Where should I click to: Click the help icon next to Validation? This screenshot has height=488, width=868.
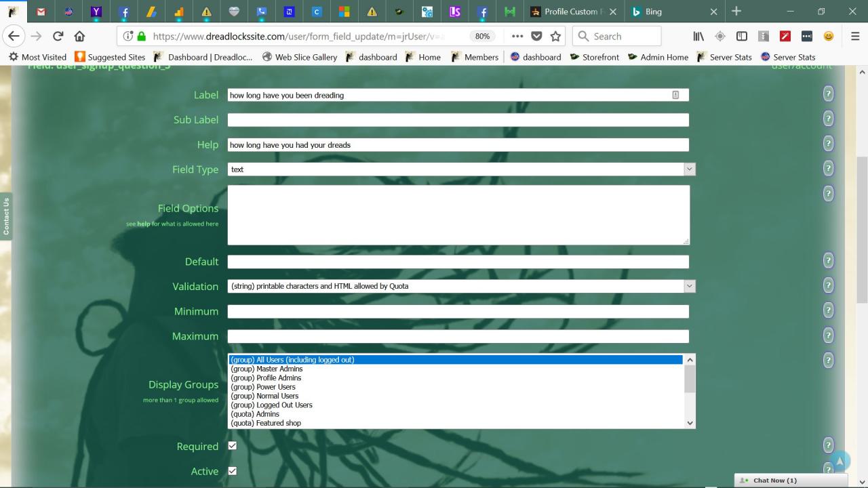pos(828,285)
